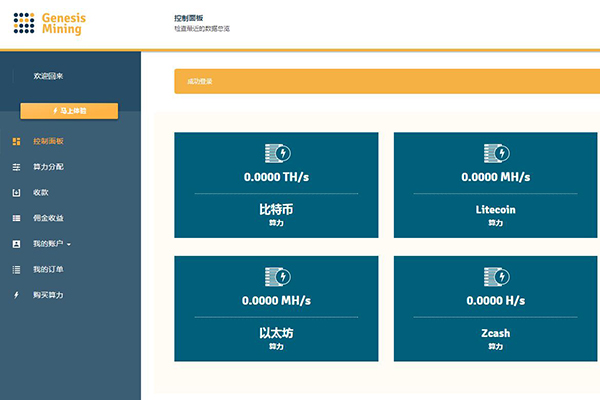Click the Litecoin 0.0000 MH/s value

click(496, 177)
